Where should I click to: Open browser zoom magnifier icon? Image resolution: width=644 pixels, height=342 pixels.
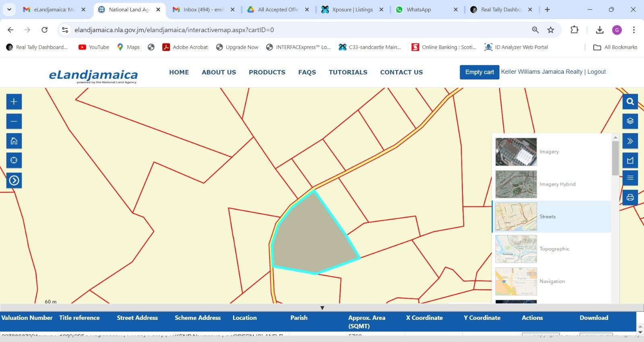click(535, 30)
